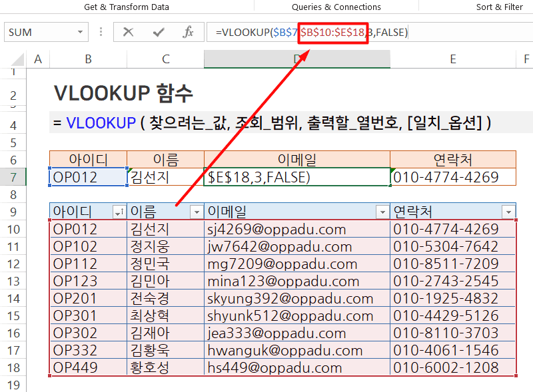Click the Select All corner triangle
This screenshot has width=533, height=392.
tap(18, 60)
